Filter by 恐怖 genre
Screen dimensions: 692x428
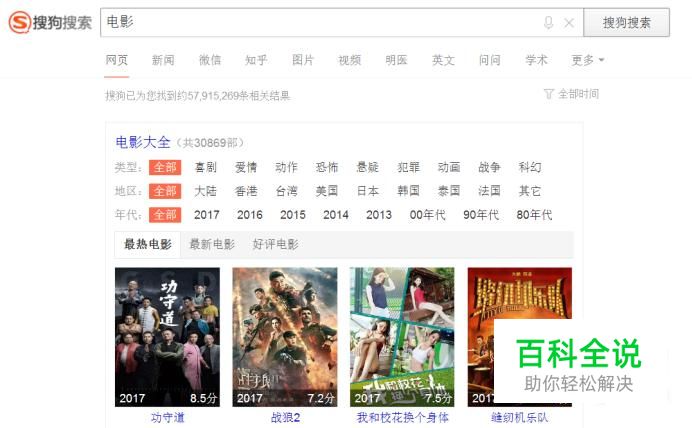(x=327, y=167)
